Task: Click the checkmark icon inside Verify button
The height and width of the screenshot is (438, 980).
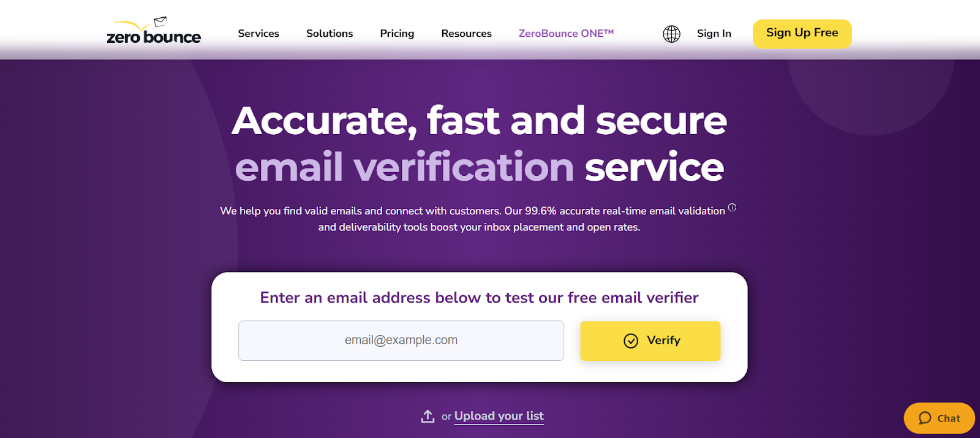Action: pos(630,341)
